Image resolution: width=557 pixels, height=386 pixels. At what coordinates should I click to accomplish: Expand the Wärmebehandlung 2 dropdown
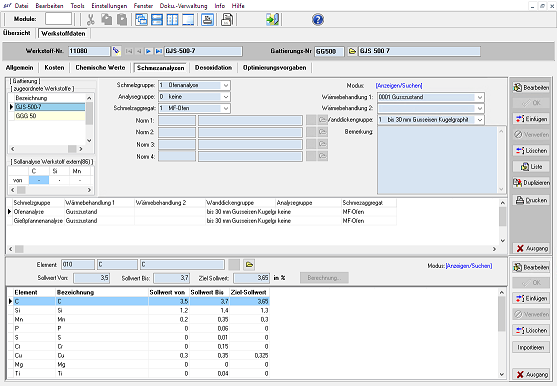(480, 108)
